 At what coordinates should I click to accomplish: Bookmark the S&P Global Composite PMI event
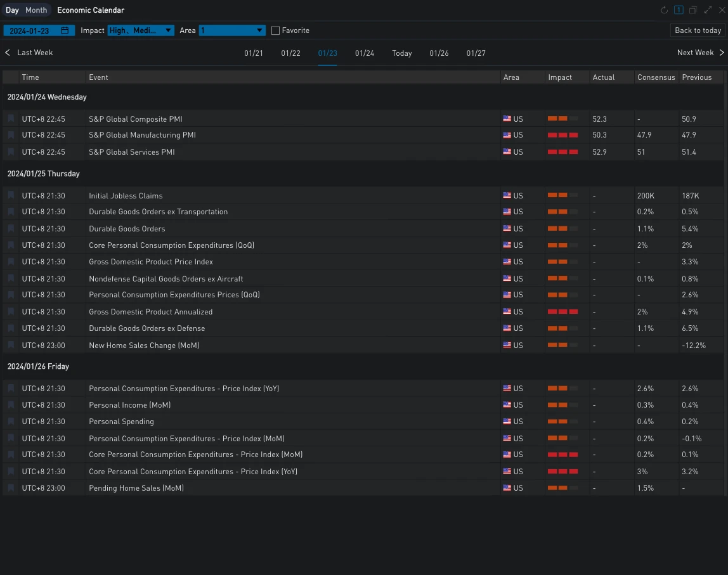(x=11, y=119)
